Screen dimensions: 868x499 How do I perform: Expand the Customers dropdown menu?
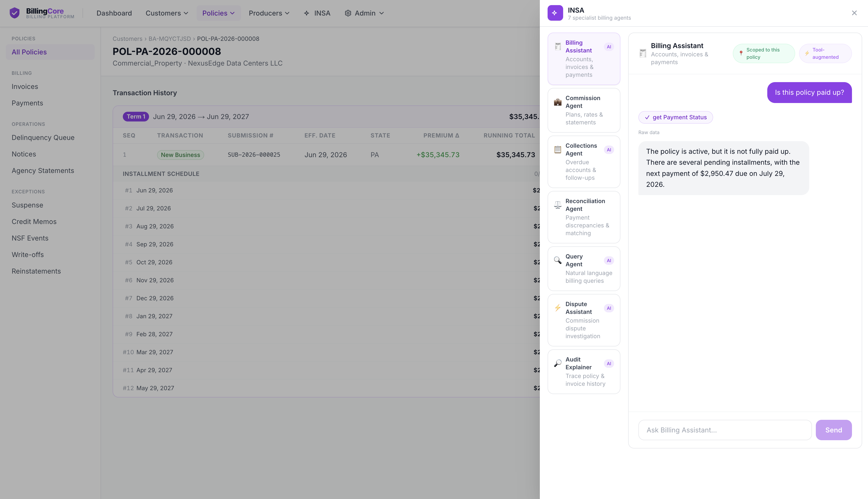coord(167,13)
